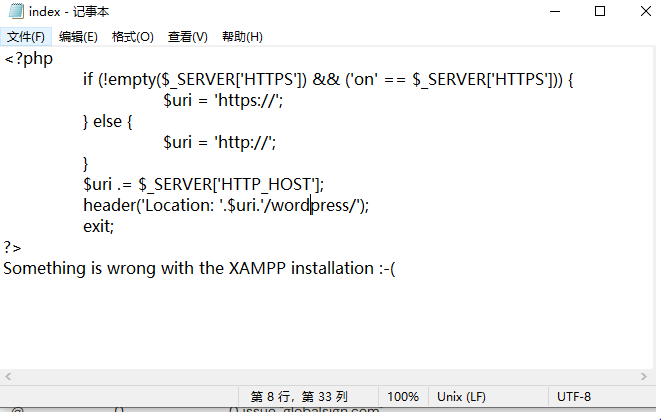The image size is (661, 420).
Task: Click the 'index - 记事本' window title
Action: [x=69, y=12]
